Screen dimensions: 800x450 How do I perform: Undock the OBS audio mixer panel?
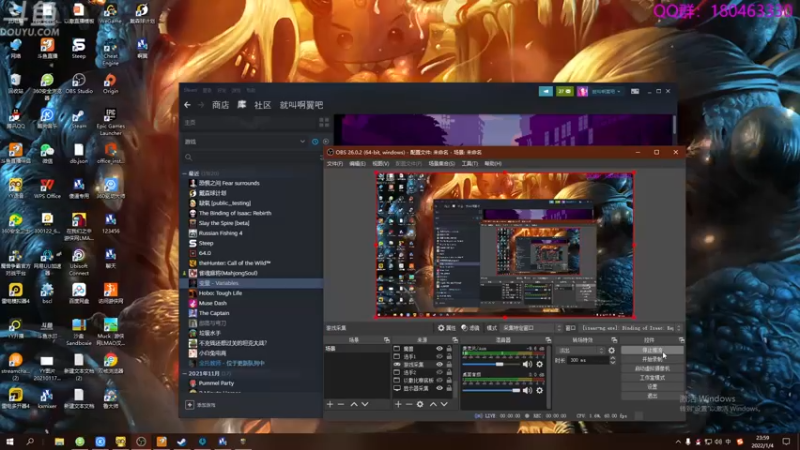tap(548, 340)
